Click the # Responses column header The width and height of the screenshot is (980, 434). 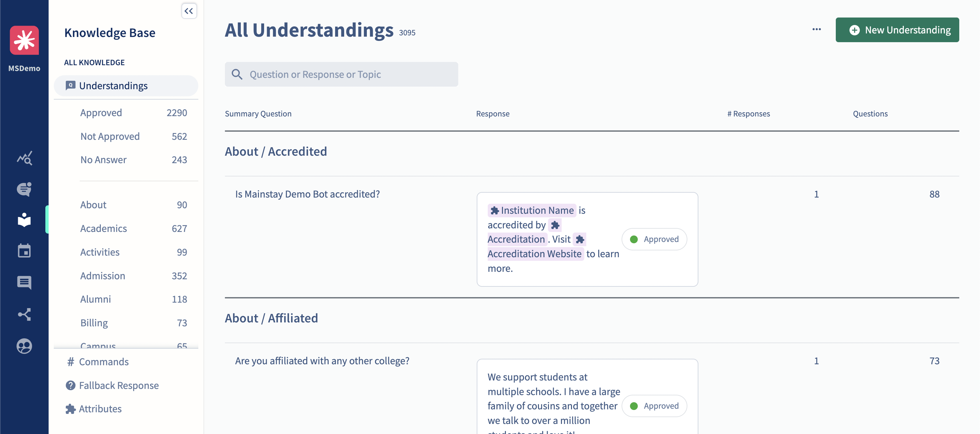pyautogui.click(x=748, y=114)
